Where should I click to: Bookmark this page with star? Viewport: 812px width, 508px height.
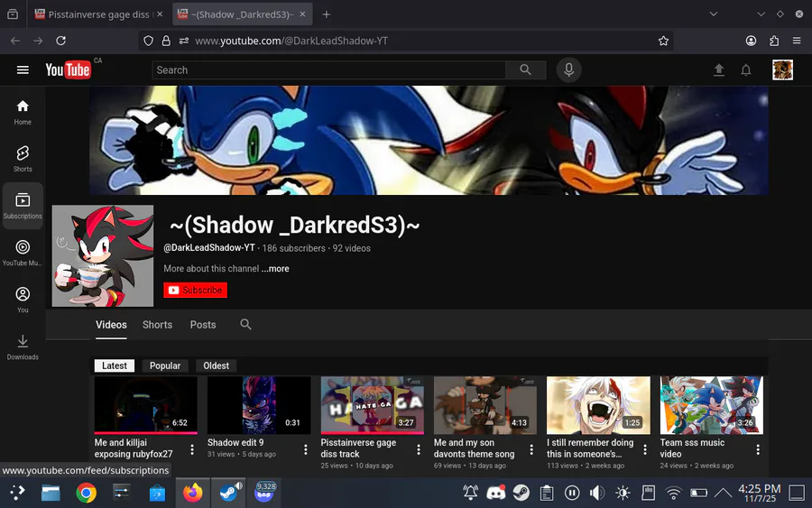point(663,41)
